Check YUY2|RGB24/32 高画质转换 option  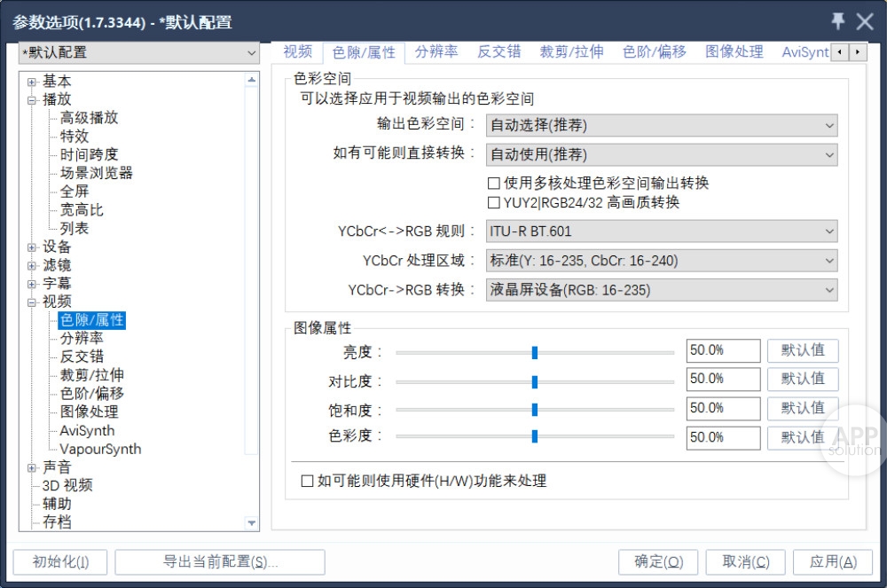coord(494,203)
